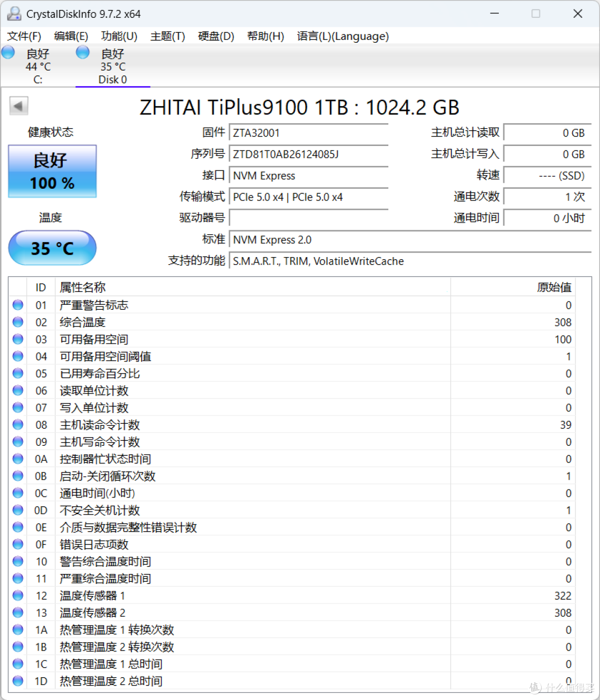Click blue orb of attribute 11 row
The width and height of the screenshot is (600, 700).
pyautogui.click(x=18, y=578)
